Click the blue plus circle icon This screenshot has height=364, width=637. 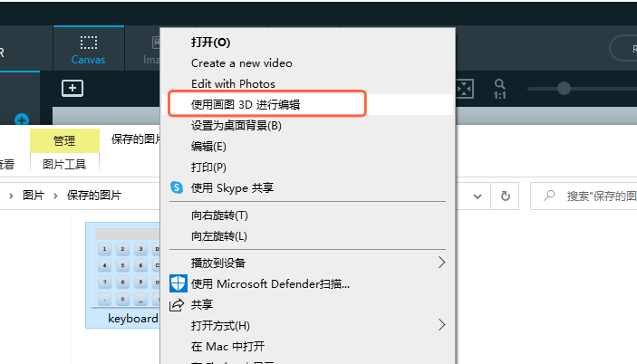[22, 120]
